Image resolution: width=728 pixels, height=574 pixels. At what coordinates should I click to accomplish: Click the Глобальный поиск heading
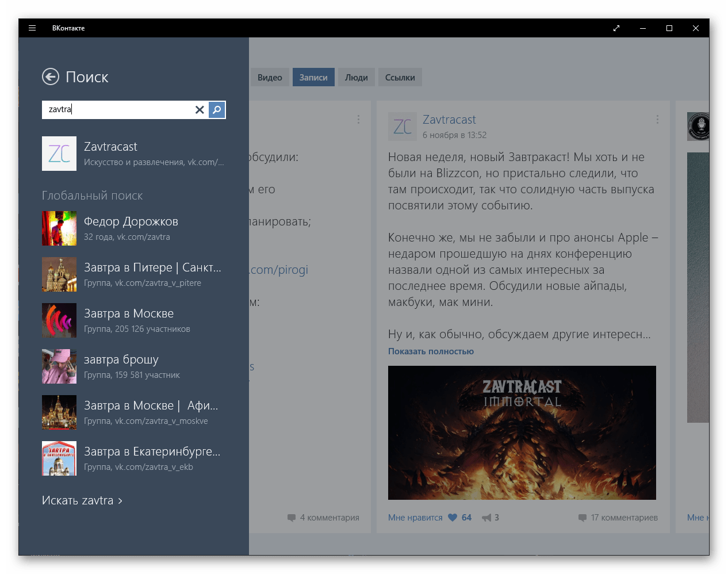click(92, 196)
